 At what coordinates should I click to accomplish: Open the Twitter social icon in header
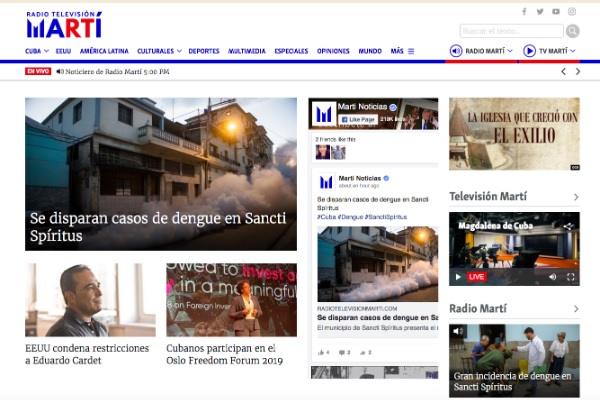[540, 11]
